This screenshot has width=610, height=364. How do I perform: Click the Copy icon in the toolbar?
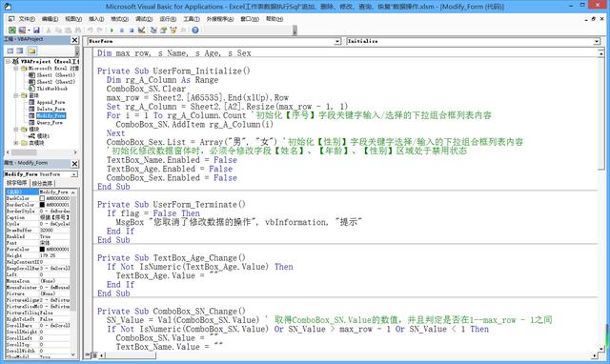point(58,30)
